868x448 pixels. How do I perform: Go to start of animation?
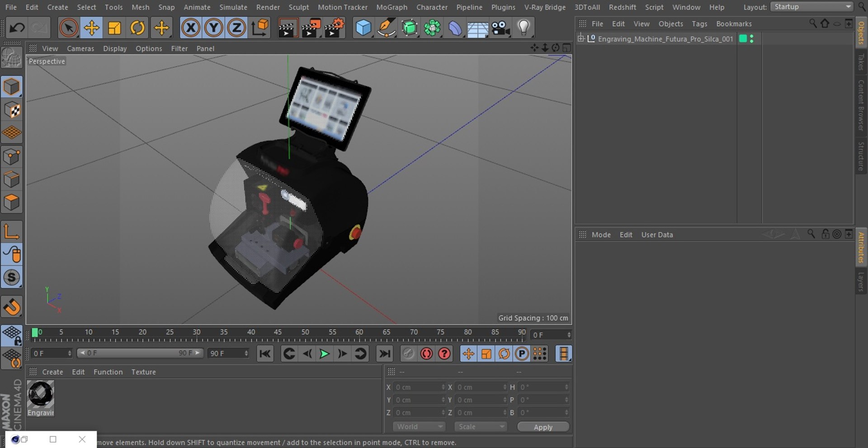tap(265, 354)
